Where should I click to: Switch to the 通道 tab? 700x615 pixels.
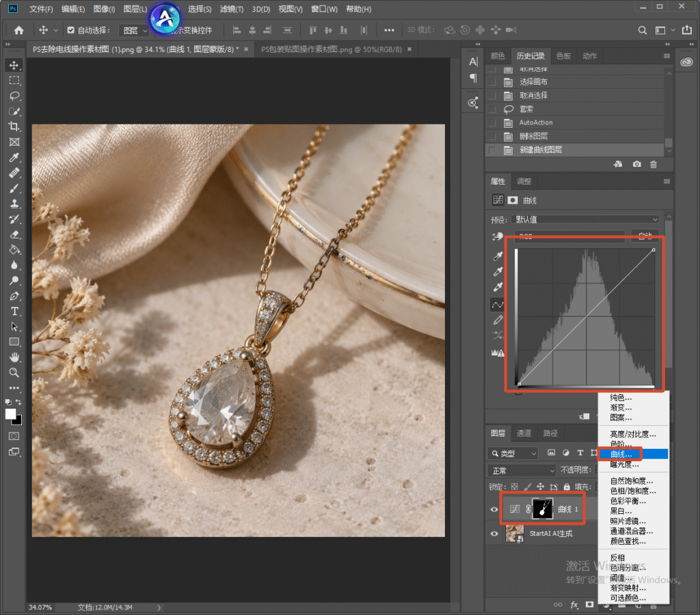click(524, 433)
